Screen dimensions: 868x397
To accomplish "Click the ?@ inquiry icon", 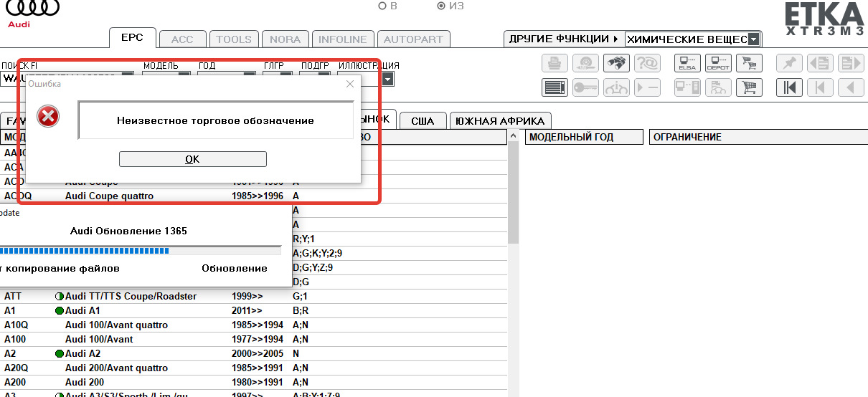I will pos(648,64).
